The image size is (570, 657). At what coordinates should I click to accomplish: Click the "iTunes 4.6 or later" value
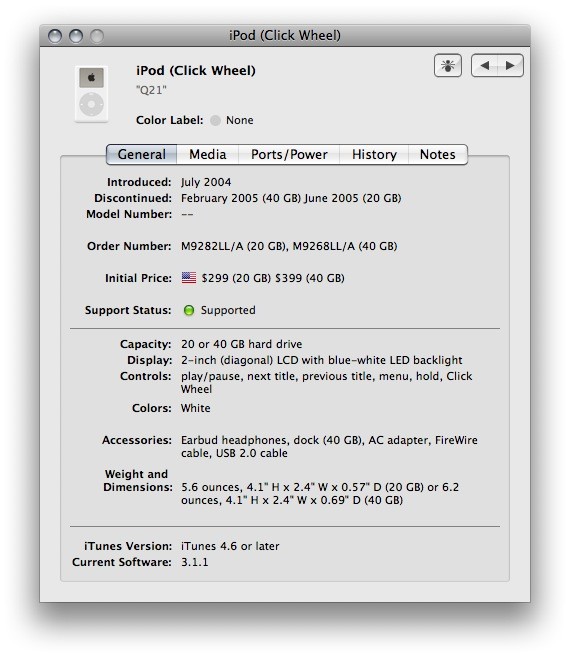click(x=230, y=546)
